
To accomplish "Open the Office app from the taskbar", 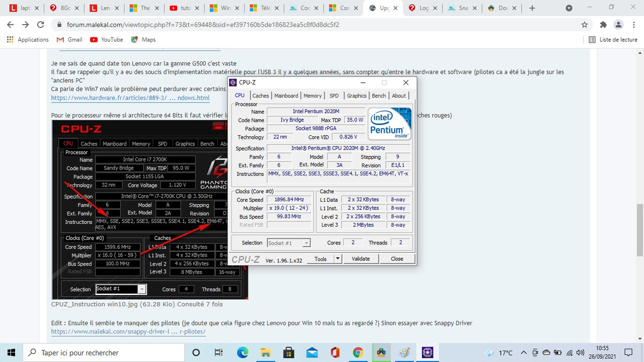I will [x=335, y=352].
